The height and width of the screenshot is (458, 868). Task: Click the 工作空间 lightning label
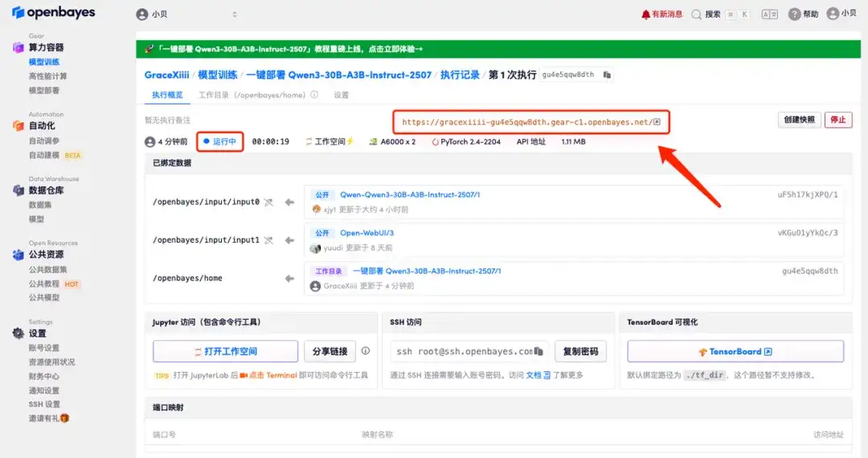pos(330,141)
